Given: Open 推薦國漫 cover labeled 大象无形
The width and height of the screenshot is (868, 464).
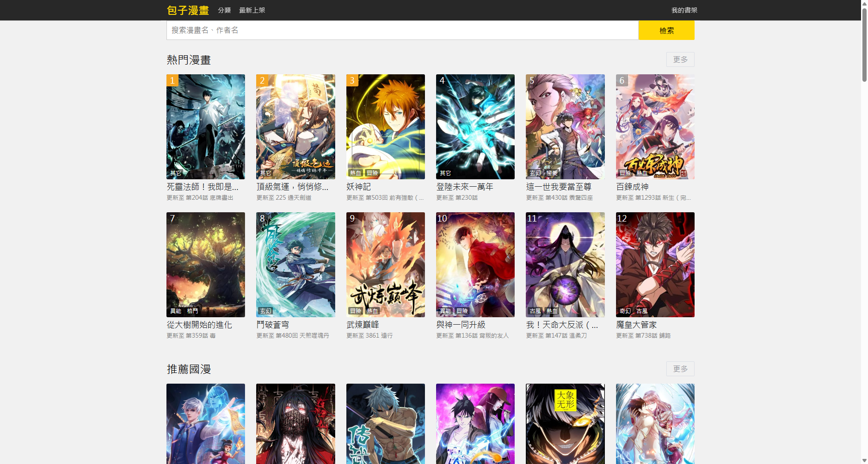Looking at the screenshot, I should [565, 424].
